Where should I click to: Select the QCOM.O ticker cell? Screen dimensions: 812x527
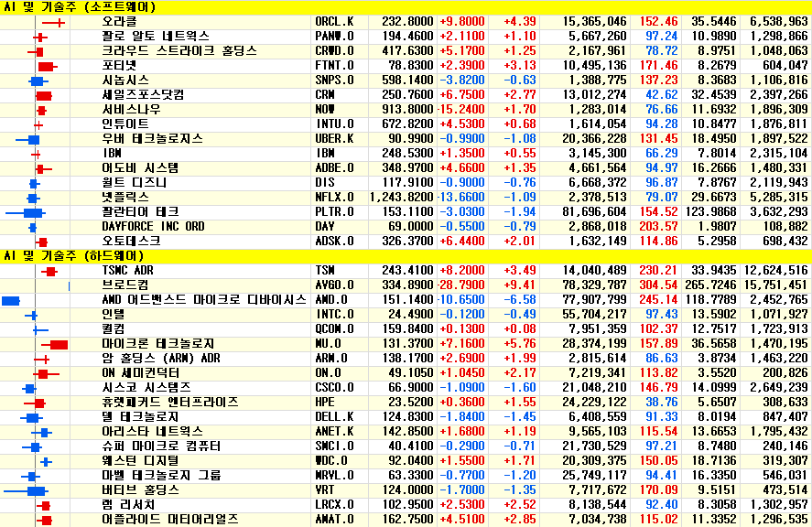(x=334, y=328)
